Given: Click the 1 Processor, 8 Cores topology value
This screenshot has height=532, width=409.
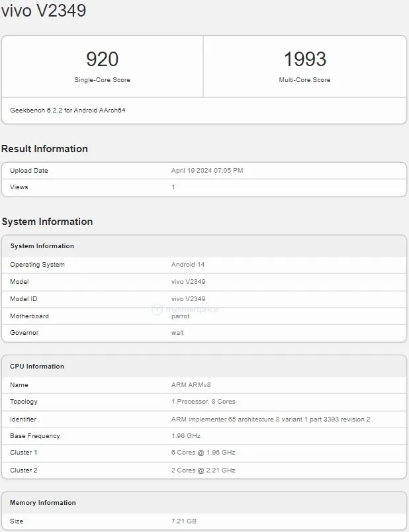Looking at the screenshot, I should [x=203, y=402].
